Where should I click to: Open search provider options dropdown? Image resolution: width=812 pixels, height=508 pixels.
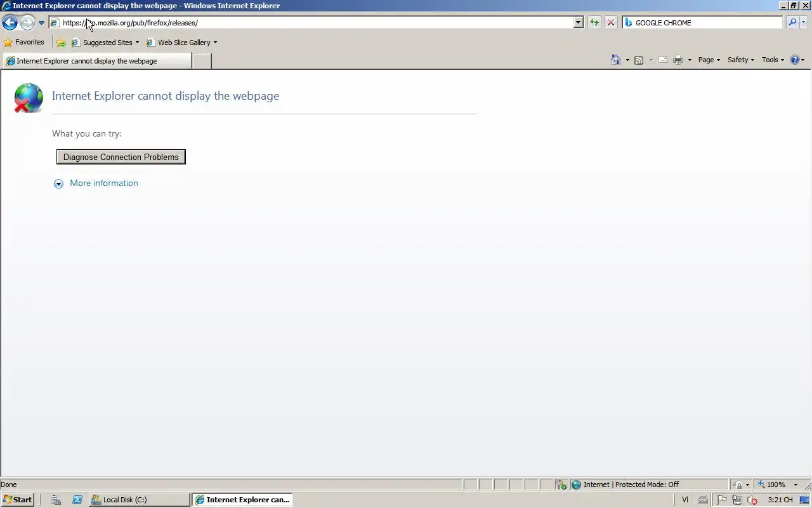pyautogui.click(x=803, y=23)
